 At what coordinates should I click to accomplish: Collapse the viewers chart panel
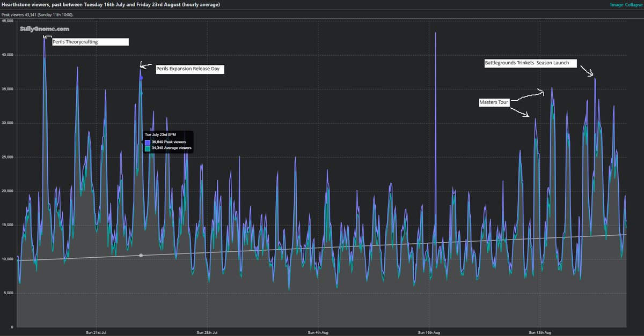click(634, 4)
